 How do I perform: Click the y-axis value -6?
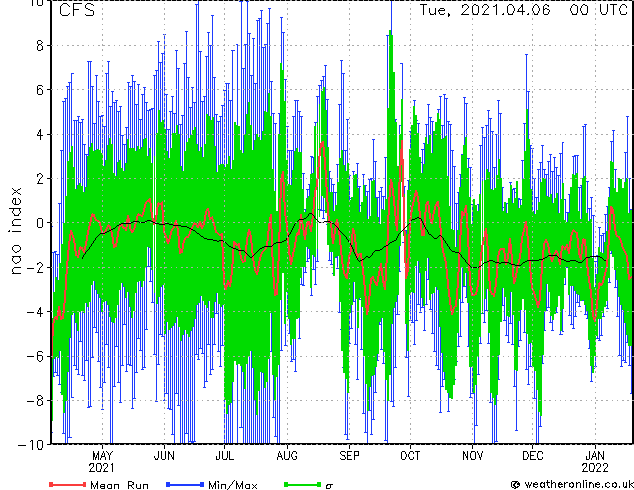[35, 356]
